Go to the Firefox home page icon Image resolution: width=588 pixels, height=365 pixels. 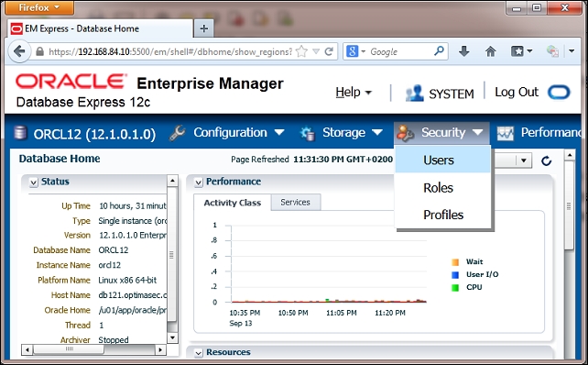[x=491, y=51]
